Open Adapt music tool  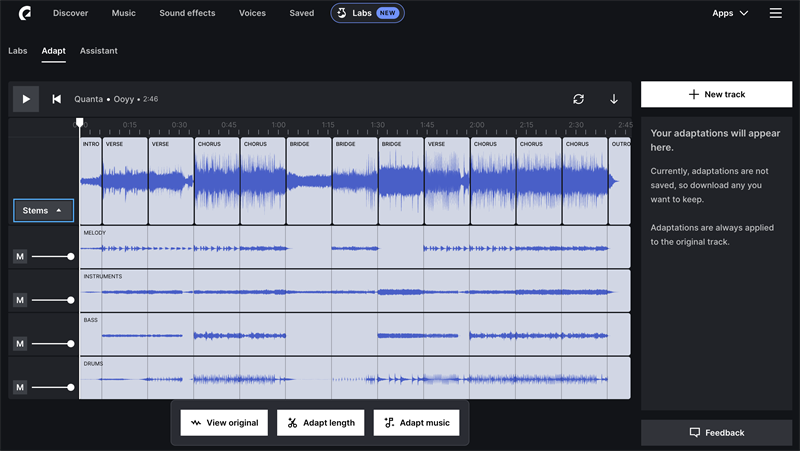pyautogui.click(x=416, y=423)
